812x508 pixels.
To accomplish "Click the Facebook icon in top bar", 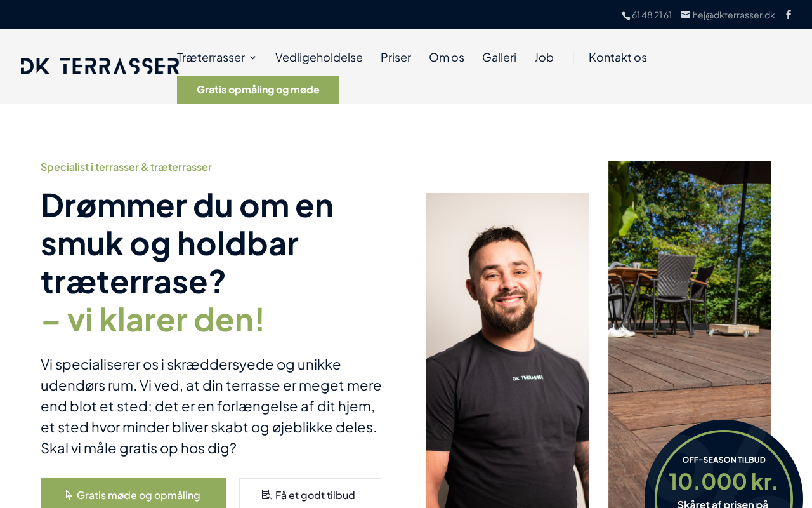I will coord(789,15).
